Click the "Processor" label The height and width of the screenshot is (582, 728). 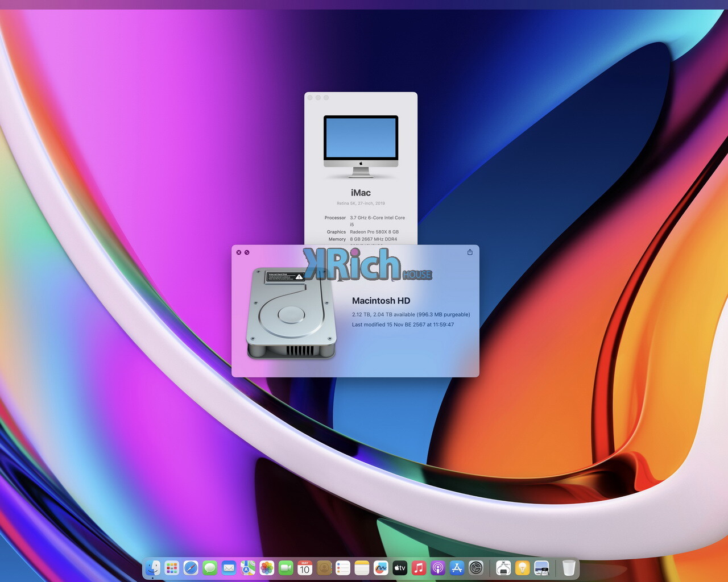(x=335, y=218)
